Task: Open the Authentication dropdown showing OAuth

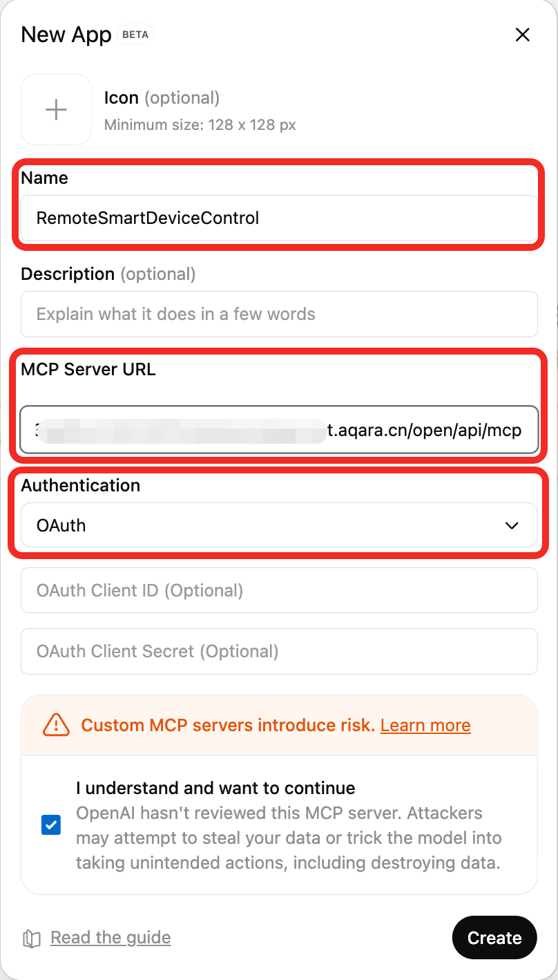Action: pos(279,525)
